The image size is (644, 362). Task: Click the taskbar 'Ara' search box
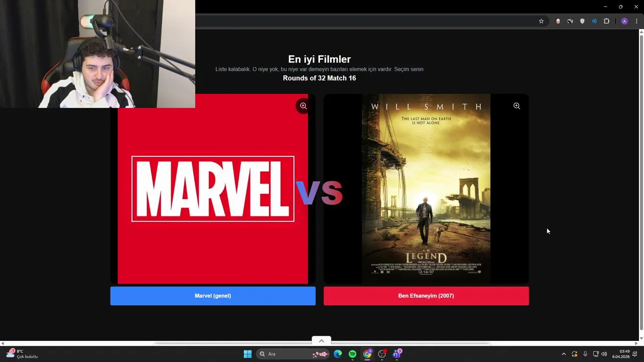[x=293, y=354]
